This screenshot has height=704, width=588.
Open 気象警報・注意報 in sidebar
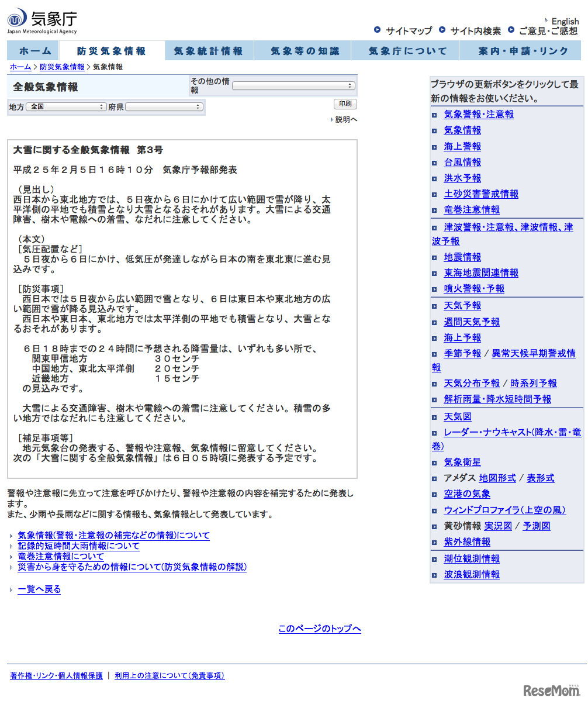tap(479, 115)
